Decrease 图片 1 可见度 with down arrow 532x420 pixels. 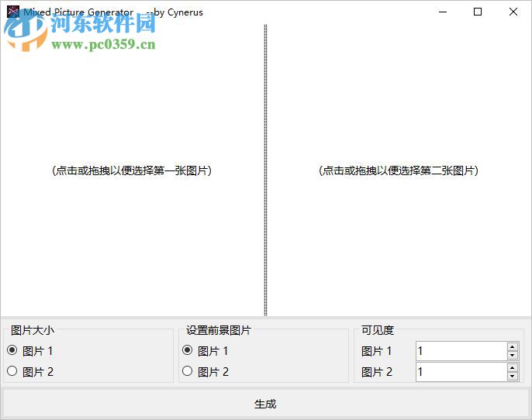point(513,355)
